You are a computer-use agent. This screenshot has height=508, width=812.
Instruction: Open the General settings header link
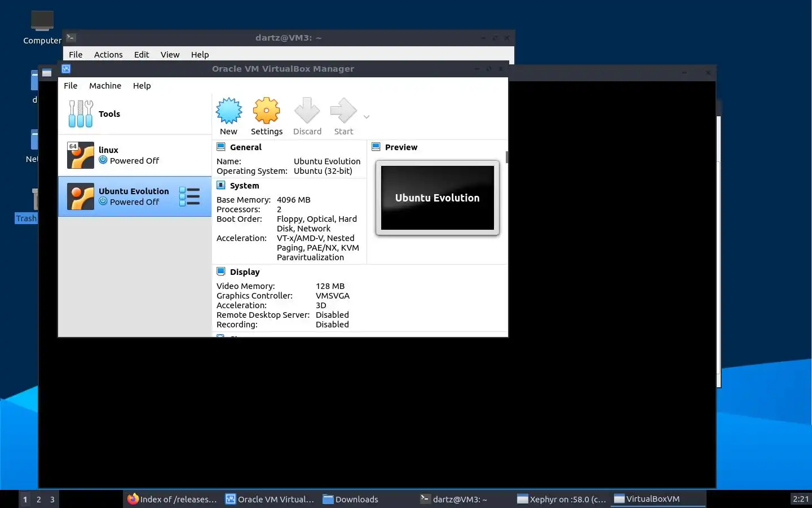point(246,147)
